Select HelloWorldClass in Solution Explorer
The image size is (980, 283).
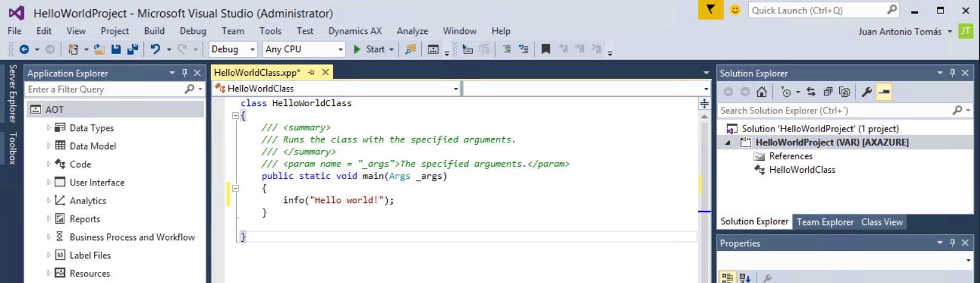[802, 170]
